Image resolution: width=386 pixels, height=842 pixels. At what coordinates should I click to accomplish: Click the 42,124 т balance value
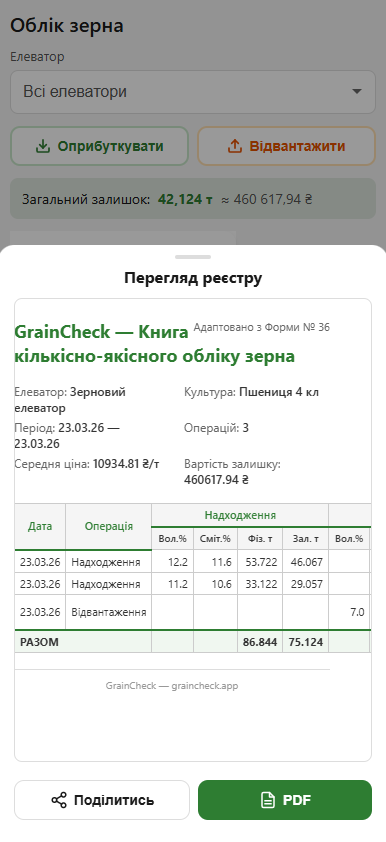coord(185,200)
